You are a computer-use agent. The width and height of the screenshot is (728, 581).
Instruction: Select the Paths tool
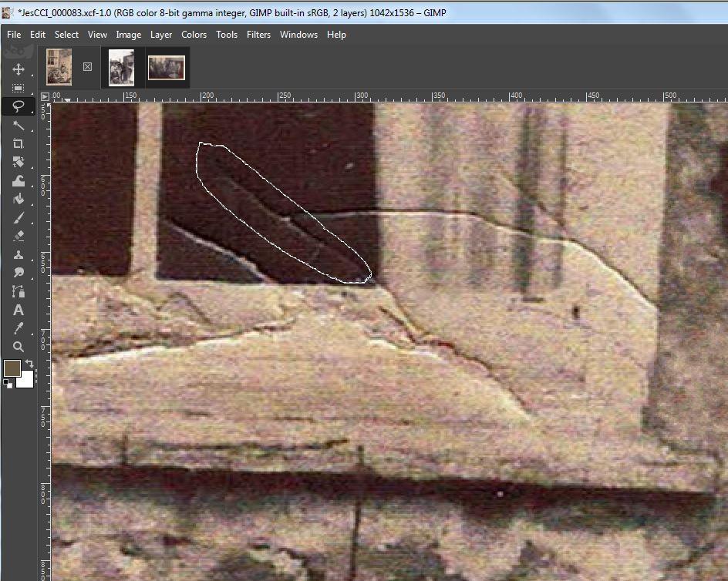pyautogui.click(x=18, y=291)
